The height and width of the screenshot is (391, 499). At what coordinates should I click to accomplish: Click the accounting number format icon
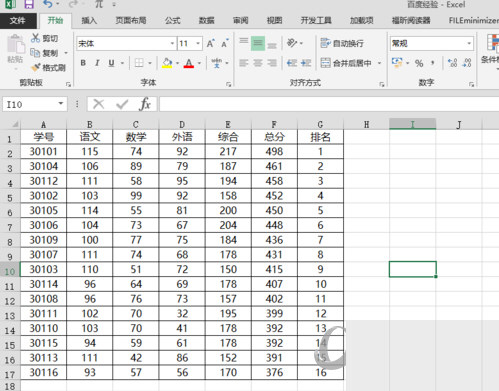pos(397,63)
